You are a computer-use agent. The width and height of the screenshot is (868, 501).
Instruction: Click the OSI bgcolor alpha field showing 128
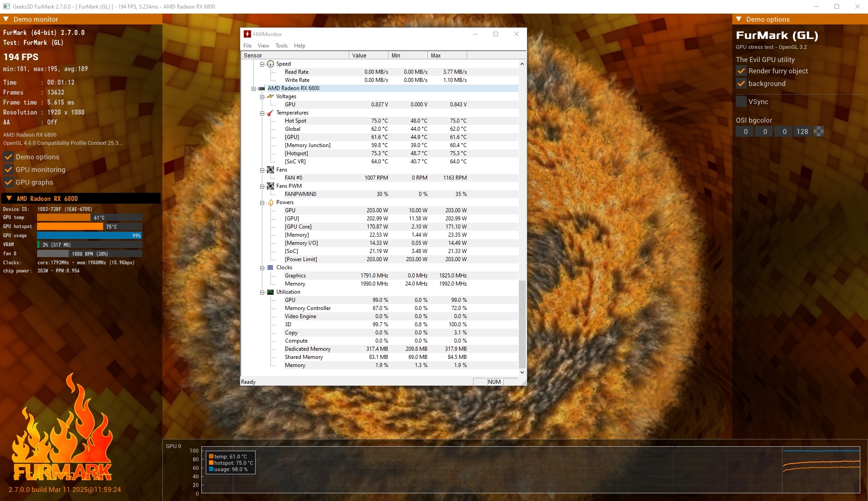click(x=802, y=132)
